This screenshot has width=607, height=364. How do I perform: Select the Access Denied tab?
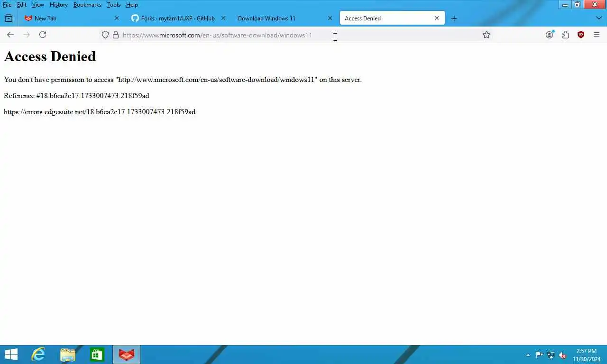point(392,18)
